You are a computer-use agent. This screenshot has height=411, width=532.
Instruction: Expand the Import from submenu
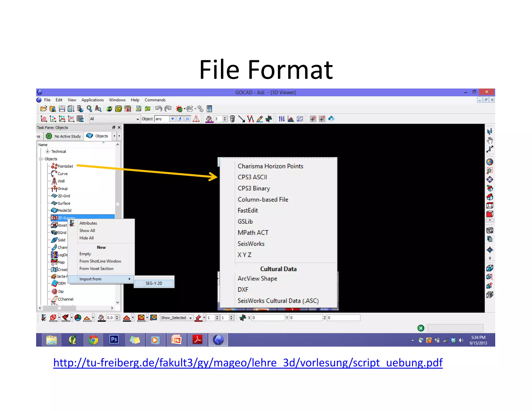pyautogui.click(x=101, y=279)
